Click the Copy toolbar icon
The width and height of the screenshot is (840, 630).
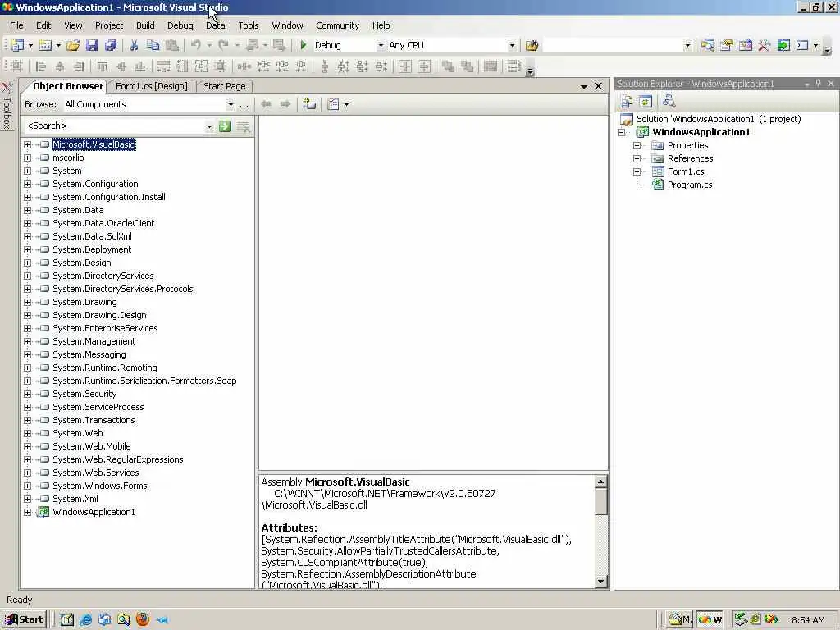(153, 46)
